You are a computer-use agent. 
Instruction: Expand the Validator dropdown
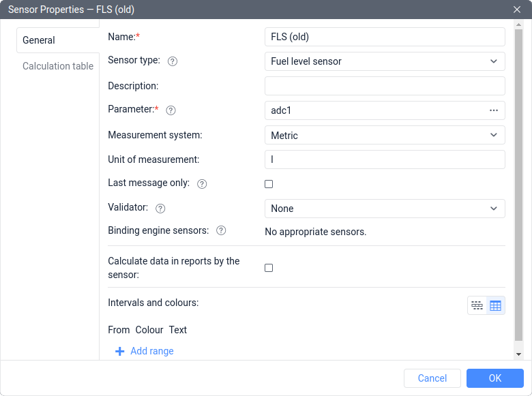[x=385, y=209]
